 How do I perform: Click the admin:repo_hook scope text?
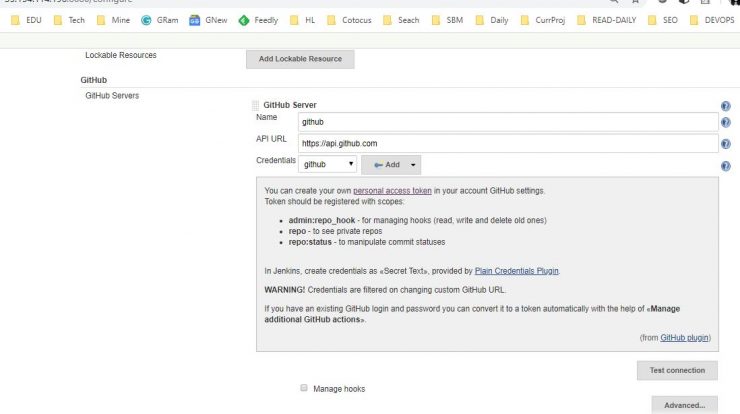click(x=322, y=220)
